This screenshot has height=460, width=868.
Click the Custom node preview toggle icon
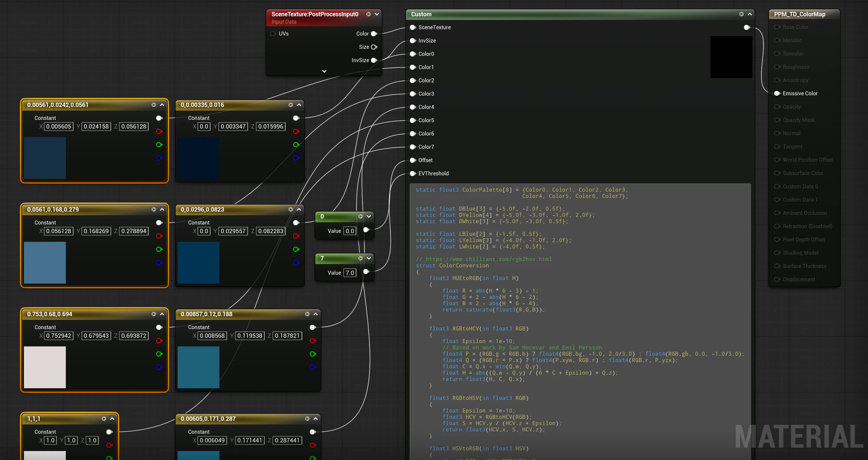tap(741, 14)
